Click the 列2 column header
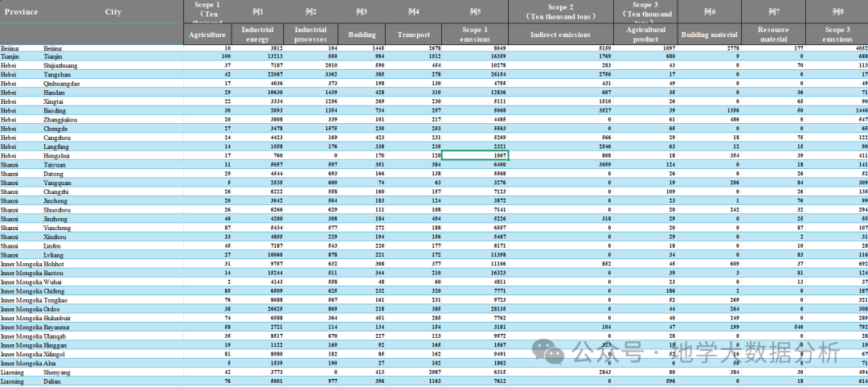Screen dimensions: 868x387 [x=311, y=11]
